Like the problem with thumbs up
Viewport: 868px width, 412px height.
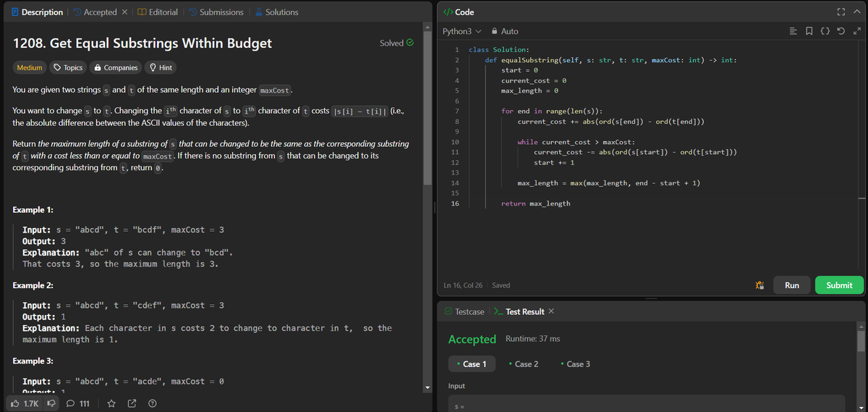click(x=24, y=403)
